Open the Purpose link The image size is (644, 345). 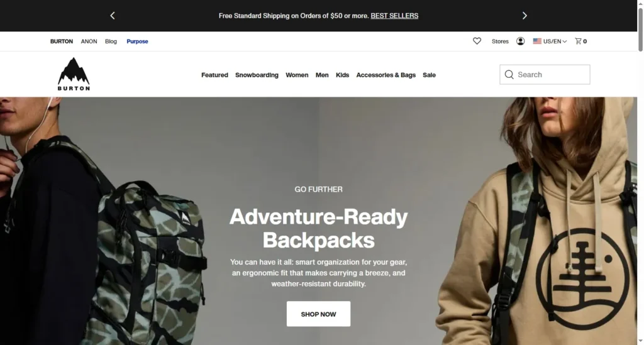[x=137, y=41]
